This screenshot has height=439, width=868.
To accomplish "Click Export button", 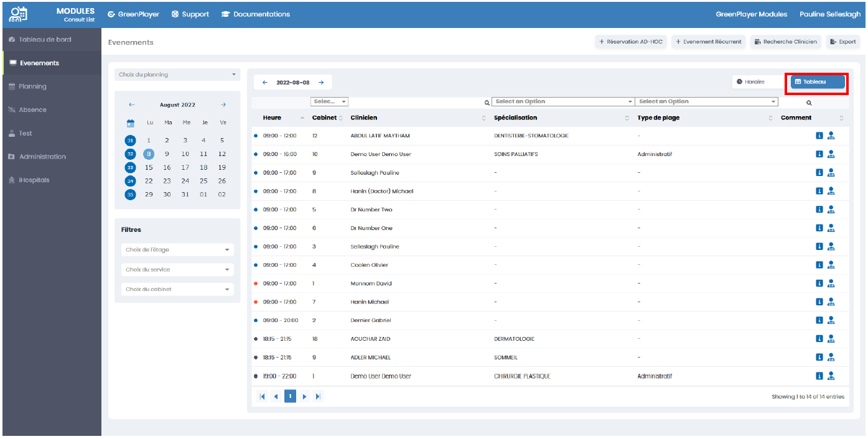I will click(x=842, y=42).
